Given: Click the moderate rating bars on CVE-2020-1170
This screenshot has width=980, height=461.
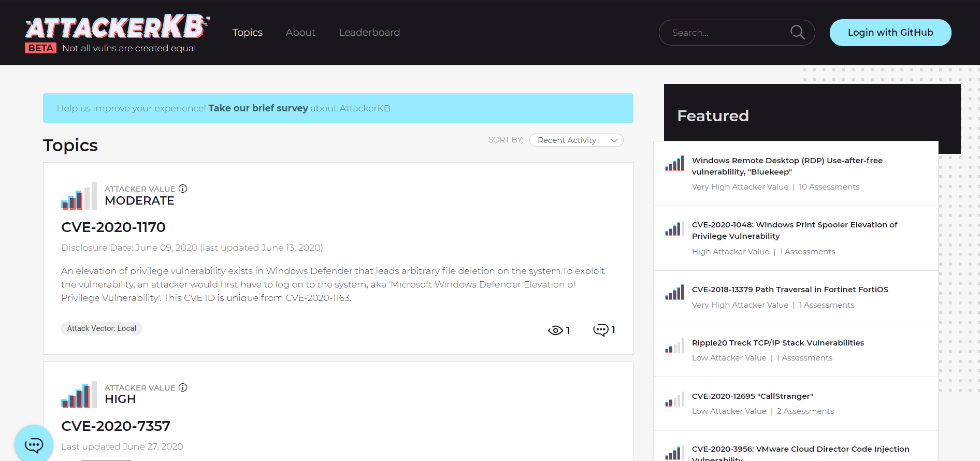Looking at the screenshot, I should point(79,196).
